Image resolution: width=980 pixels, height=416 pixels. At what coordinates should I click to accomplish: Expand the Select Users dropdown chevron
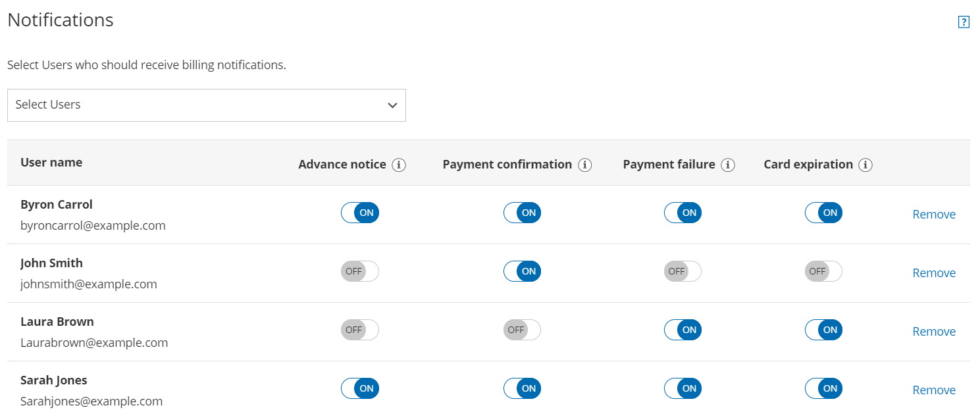pyautogui.click(x=392, y=105)
